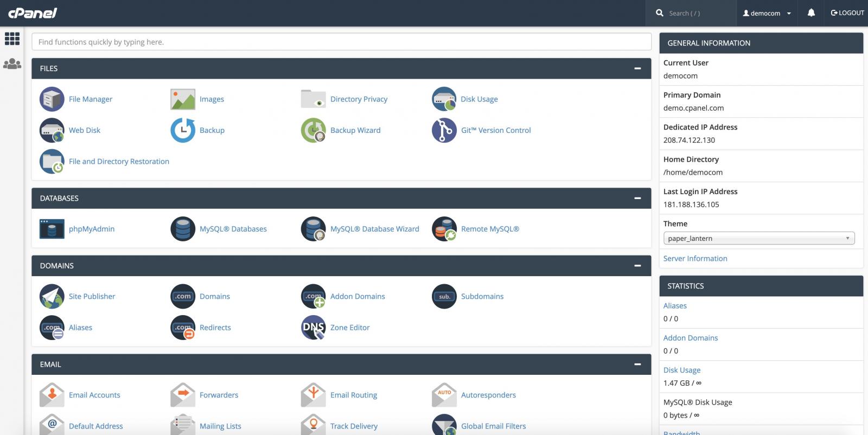868x435 pixels.
Task: Click the Default Address @ icon
Action: (x=52, y=425)
